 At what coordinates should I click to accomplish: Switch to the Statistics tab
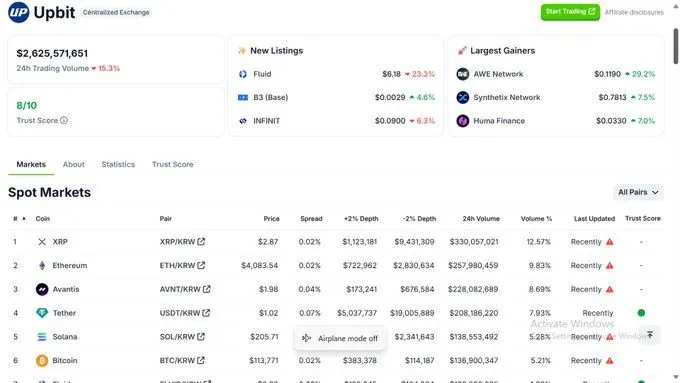[118, 164]
